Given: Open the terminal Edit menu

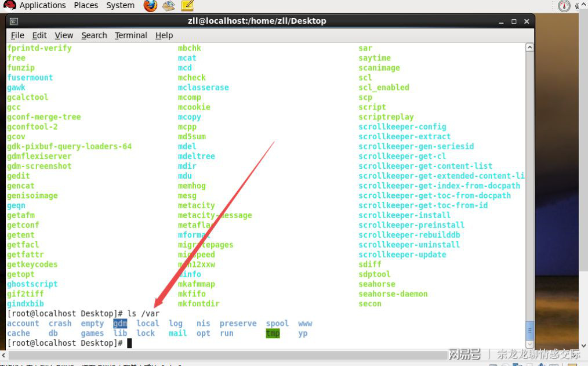Looking at the screenshot, I should (x=39, y=35).
